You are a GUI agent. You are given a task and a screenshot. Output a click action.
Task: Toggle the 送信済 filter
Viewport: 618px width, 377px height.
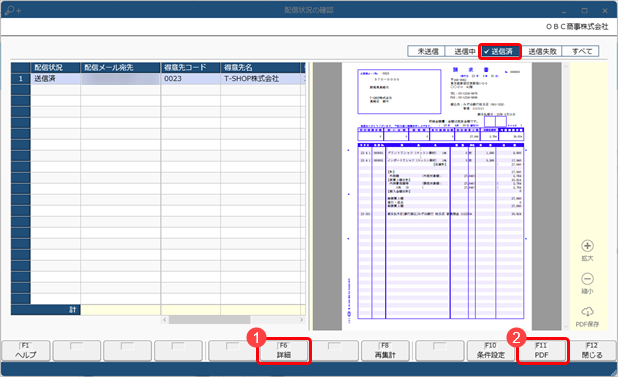coord(500,51)
